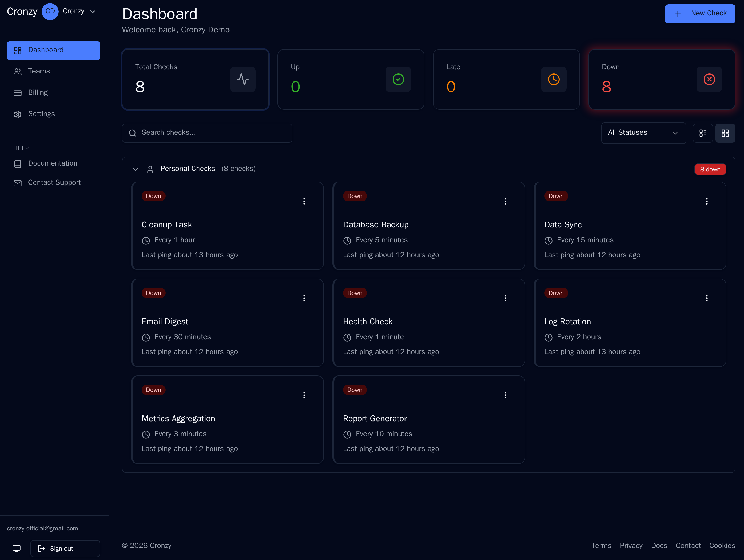744x560 pixels.
Task: Open the Terms link in the footer
Action: 601,546
